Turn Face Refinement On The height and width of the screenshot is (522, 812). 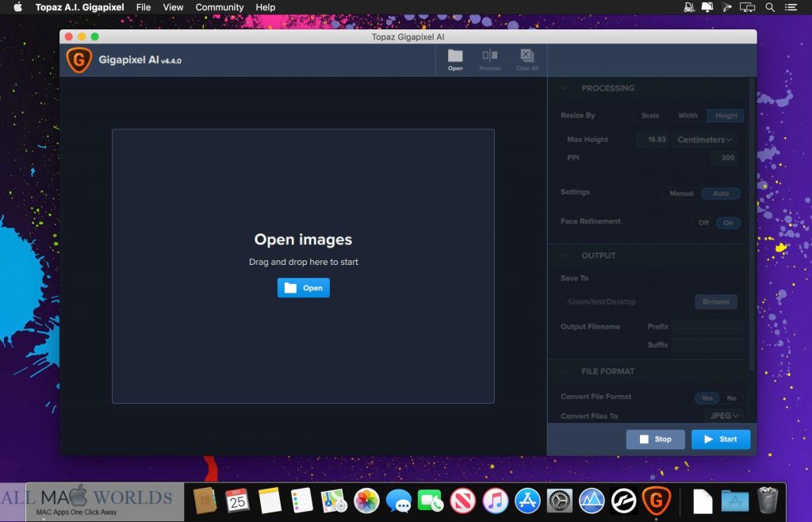point(728,223)
